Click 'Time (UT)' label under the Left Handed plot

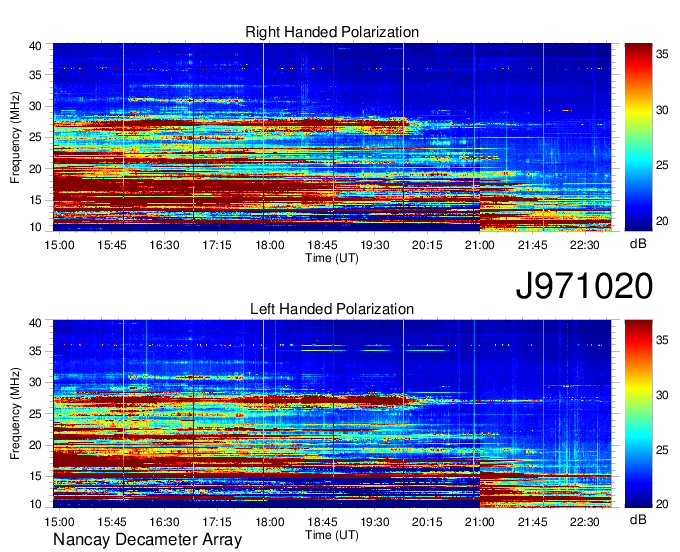332,535
